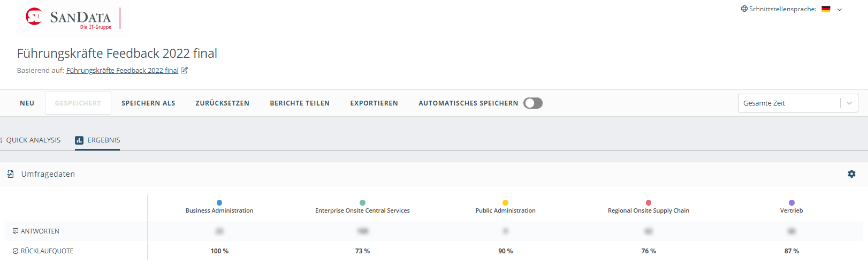Click the ANTWORTEN row label
This screenshot has width=868, height=271.
coord(40,231)
